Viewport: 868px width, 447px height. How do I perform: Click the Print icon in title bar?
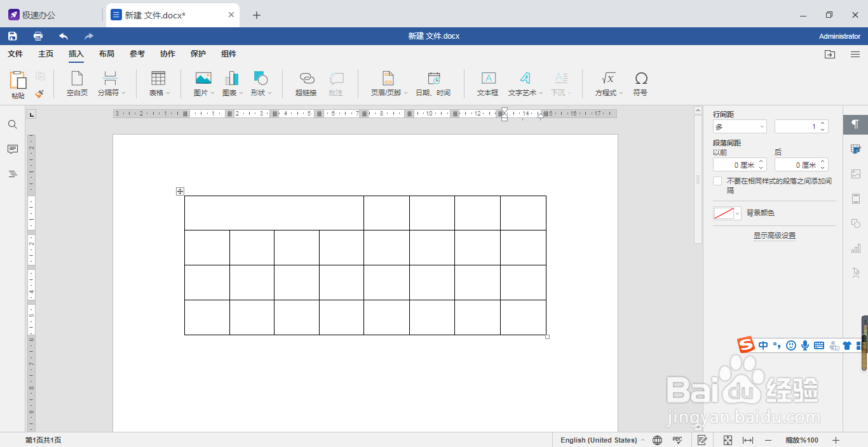38,36
